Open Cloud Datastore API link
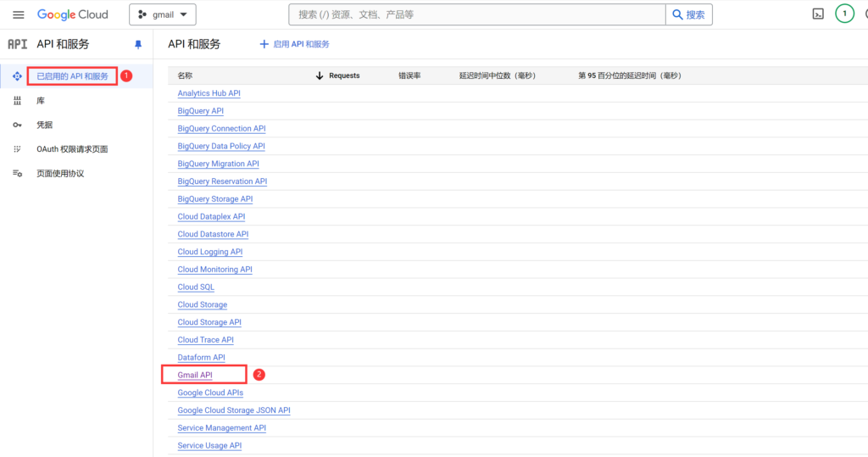Viewport: 868px width, 457px height. click(213, 235)
